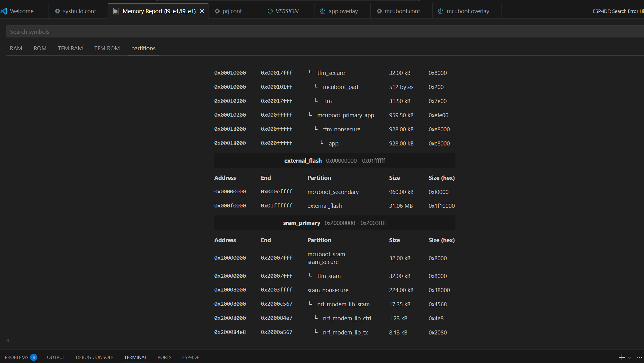Viewport: 644px width, 363px height.
Task: Close the Memory Report tab
Action: (x=202, y=11)
